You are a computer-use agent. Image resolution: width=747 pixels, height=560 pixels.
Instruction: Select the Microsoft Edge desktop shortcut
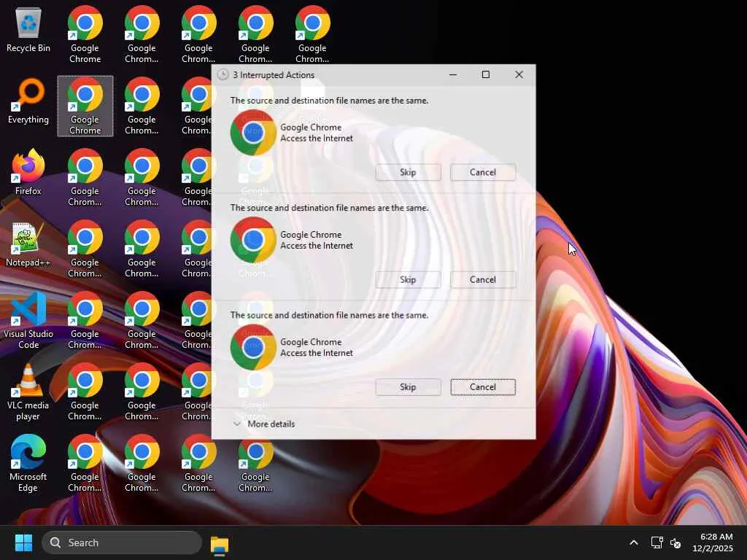pos(28,463)
